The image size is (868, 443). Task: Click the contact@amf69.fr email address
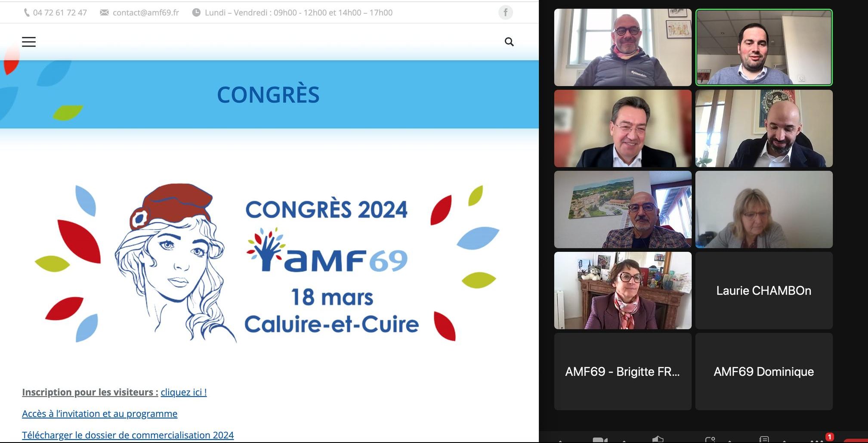pyautogui.click(x=146, y=12)
